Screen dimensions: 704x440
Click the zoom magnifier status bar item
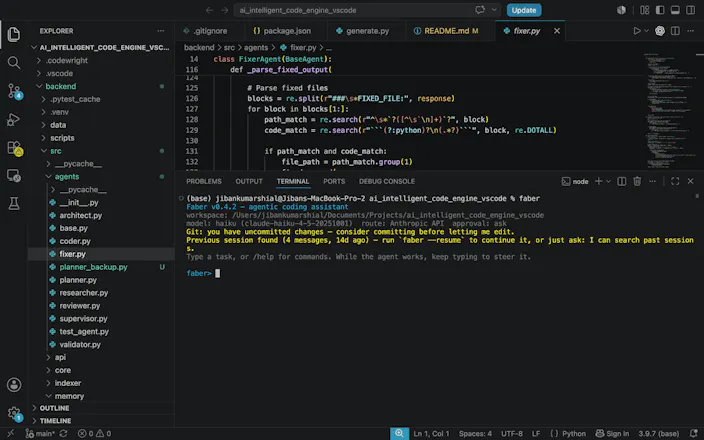tap(399, 434)
